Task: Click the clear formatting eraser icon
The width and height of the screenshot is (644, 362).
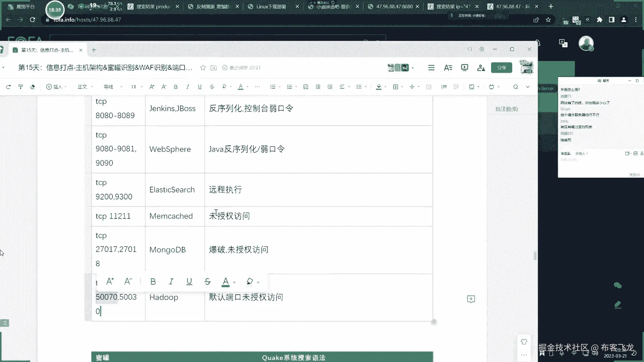Action: point(33,87)
